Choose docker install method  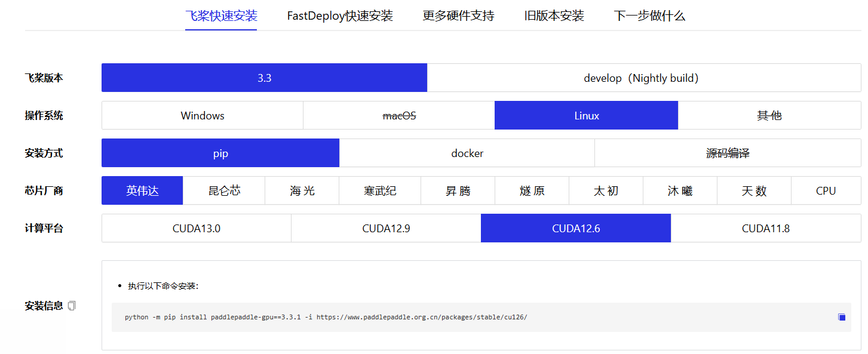coord(467,153)
